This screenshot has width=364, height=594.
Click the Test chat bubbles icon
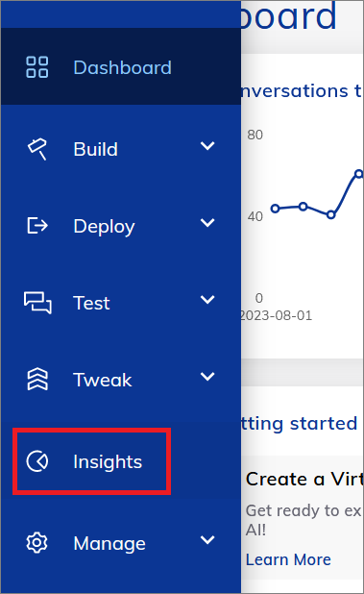[x=37, y=303]
